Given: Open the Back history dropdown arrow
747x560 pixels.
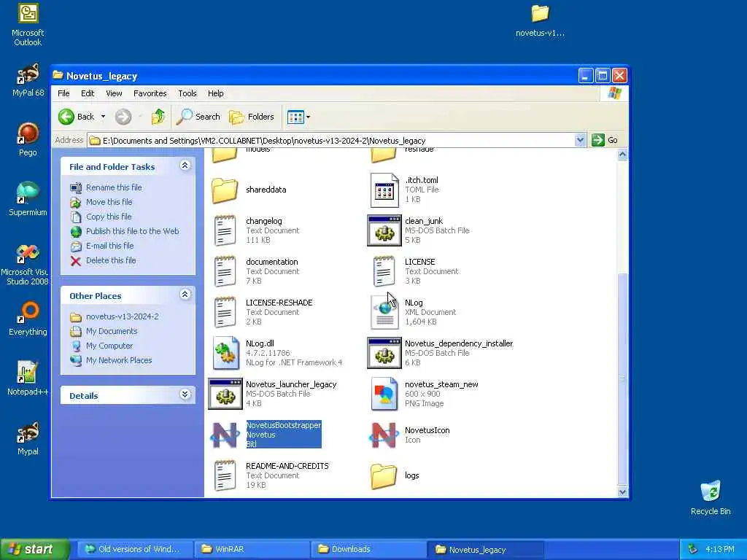Looking at the screenshot, I should [103, 117].
